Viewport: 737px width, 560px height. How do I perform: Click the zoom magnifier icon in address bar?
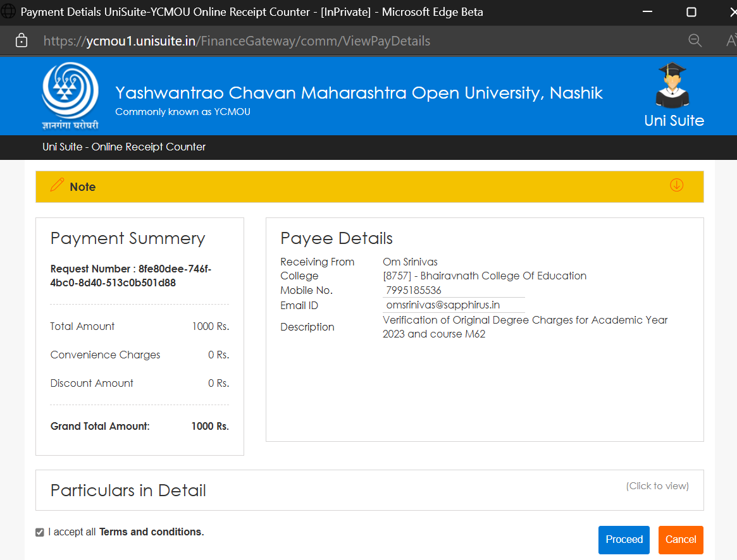[695, 41]
